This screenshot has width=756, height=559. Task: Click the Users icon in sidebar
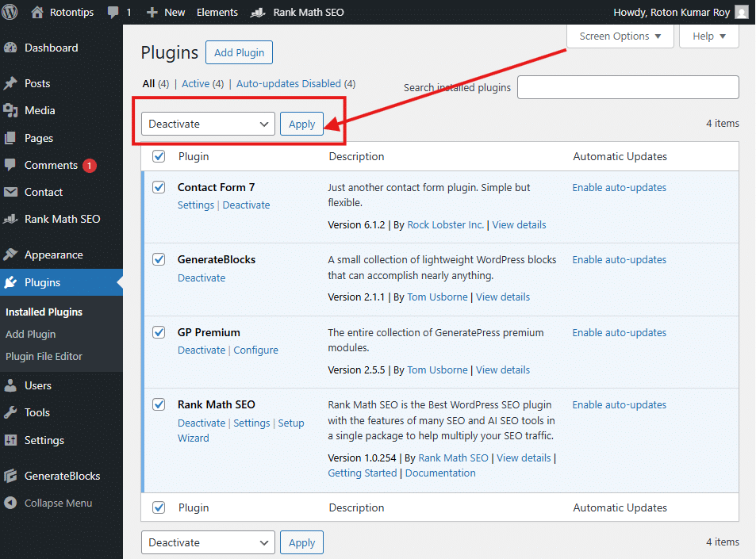click(x=10, y=385)
